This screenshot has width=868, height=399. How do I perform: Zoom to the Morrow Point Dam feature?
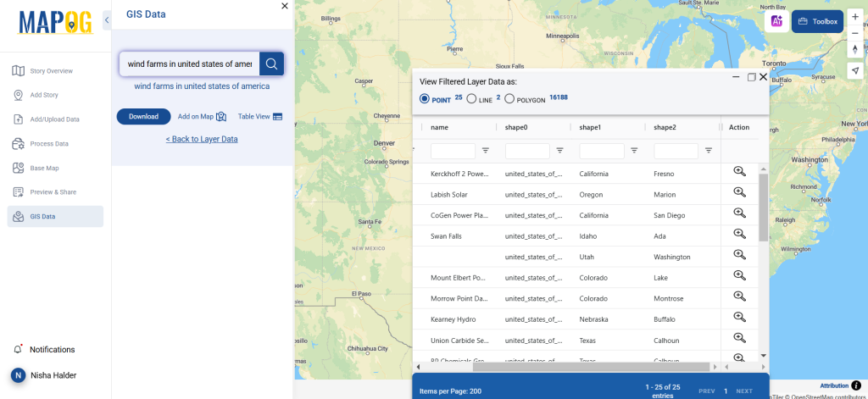[739, 296]
